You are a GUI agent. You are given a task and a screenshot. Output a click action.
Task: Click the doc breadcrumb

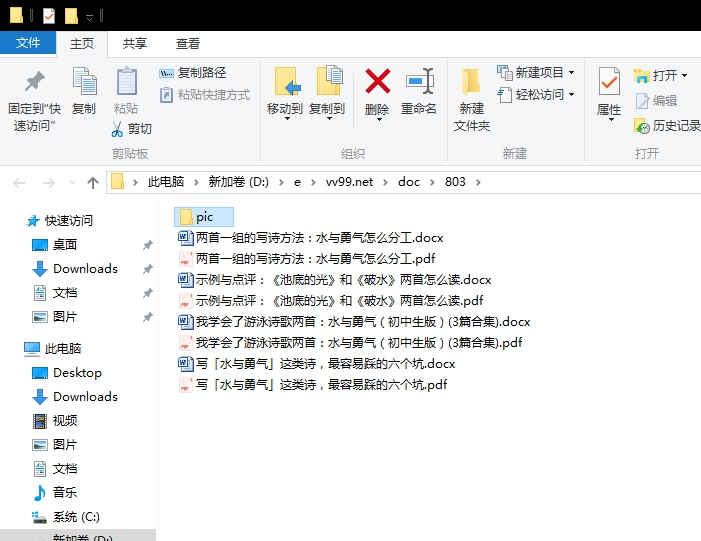click(x=409, y=182)
